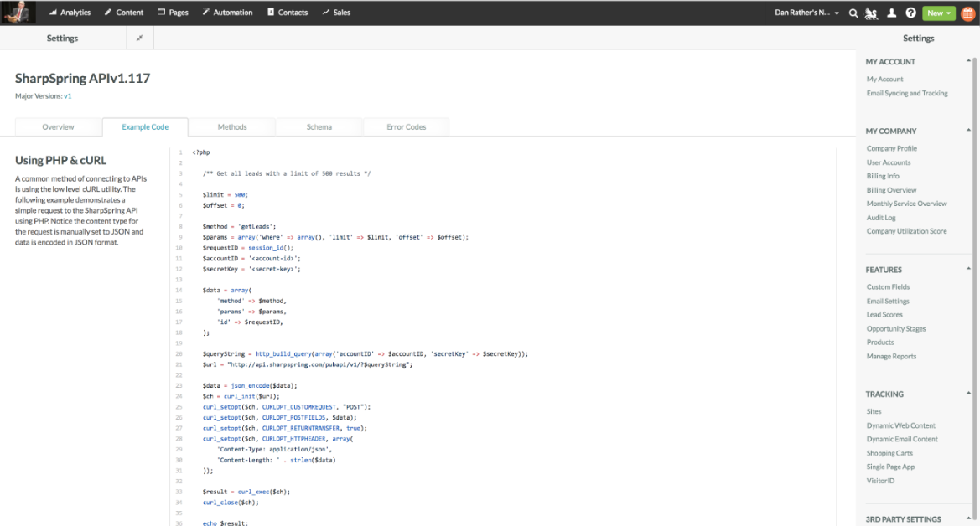Switch to the Error Codes tab
Image resolution: width=980 pixels, height=526 pixels.
[x=406, y=127]
